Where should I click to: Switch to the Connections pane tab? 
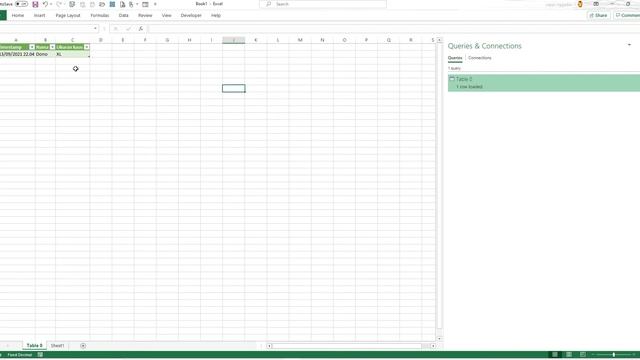(480, 58)
